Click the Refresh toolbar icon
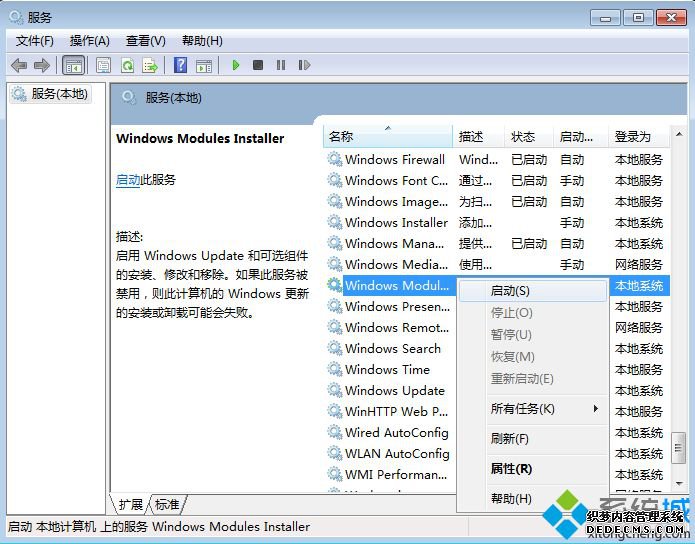The image size is (695, 544). pyautogui.click(x=128, y=66)
